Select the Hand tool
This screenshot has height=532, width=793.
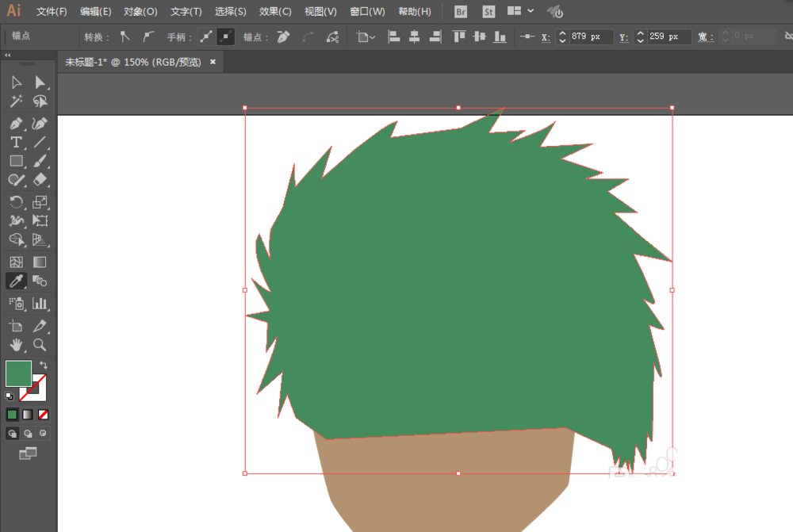pyautogui.click(x=16, y=345)
